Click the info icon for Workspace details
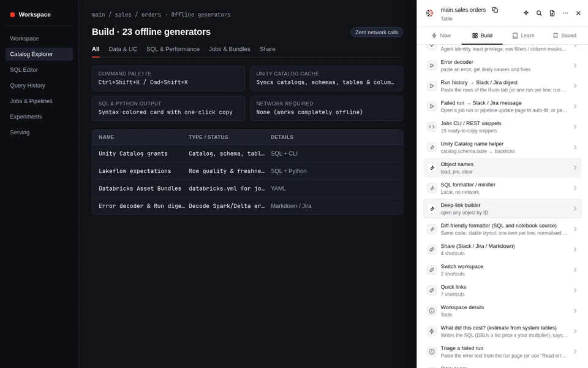588x368 pixels. 432,311
